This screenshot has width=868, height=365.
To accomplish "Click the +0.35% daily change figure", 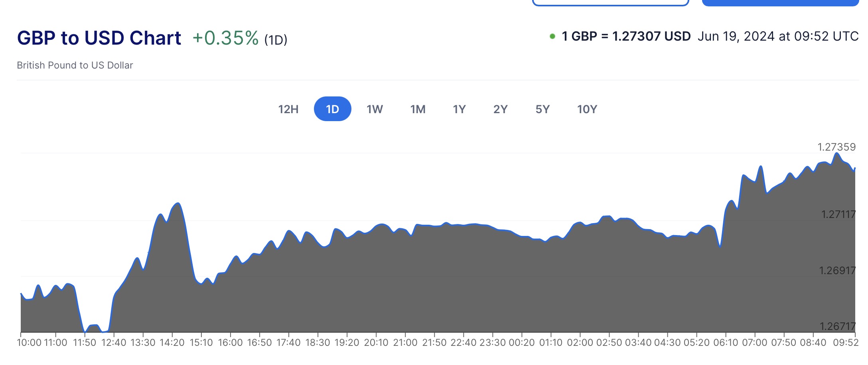I will (225, 38).
